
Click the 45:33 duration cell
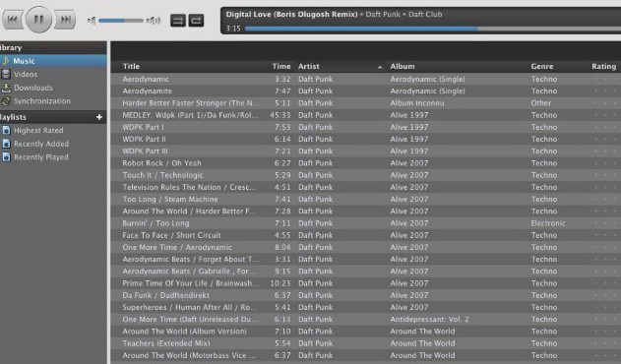click(x=280, y=115)
